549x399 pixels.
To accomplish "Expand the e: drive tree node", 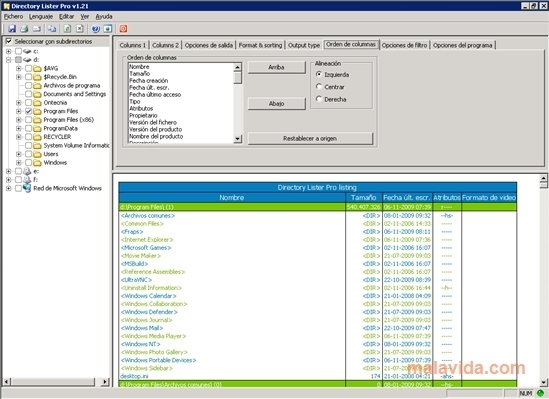I will point(8,171).
